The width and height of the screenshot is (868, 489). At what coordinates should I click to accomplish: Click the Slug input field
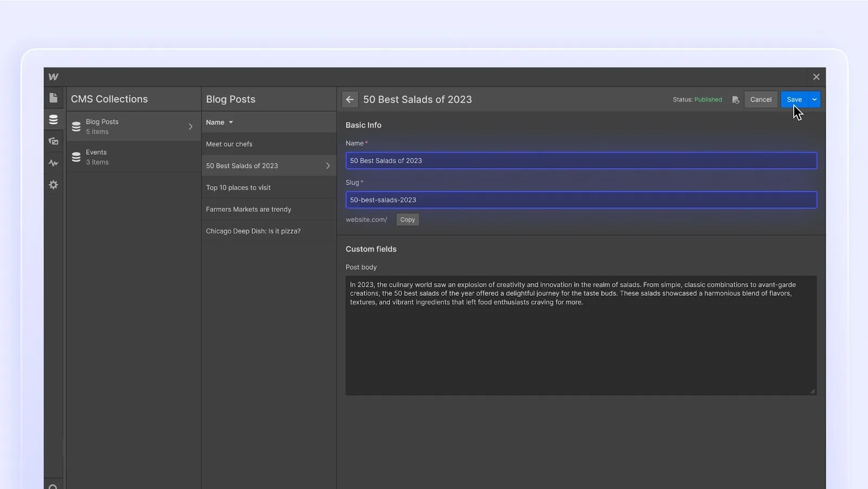point(580,200)
